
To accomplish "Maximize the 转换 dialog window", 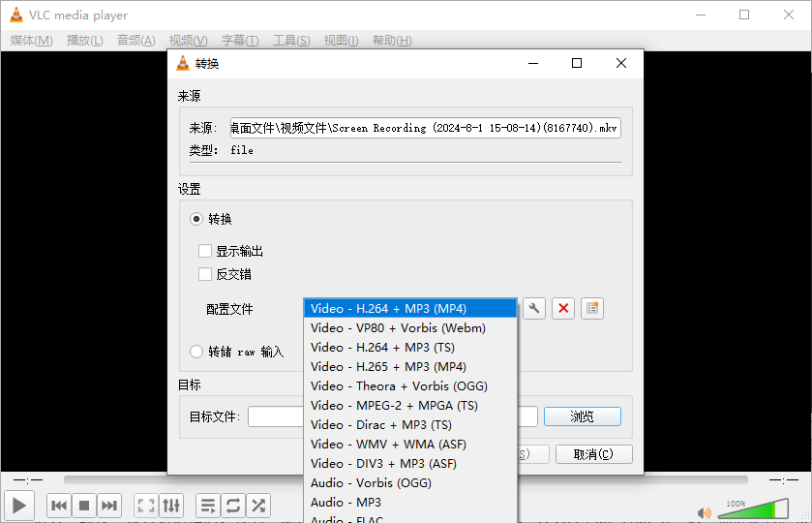I will 577,63.
